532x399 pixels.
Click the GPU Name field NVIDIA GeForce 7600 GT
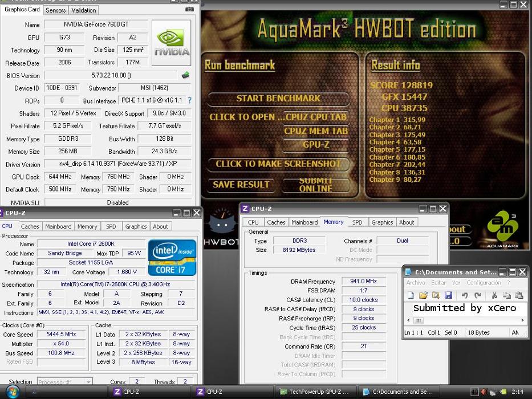(x=96, y=25)
